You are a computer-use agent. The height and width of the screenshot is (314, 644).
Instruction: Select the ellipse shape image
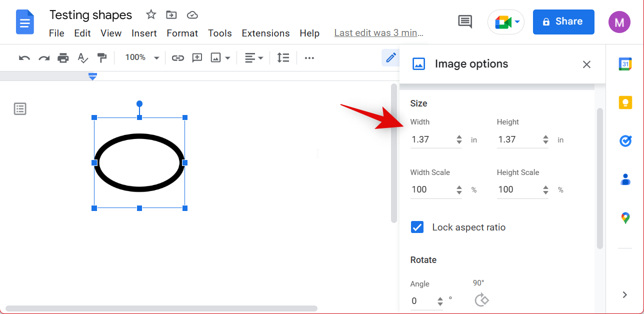(x=139, y=162)
